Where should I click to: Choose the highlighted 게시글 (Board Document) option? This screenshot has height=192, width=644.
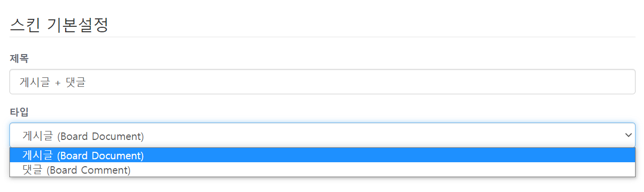pyautogui.click(x=322, y=155)
